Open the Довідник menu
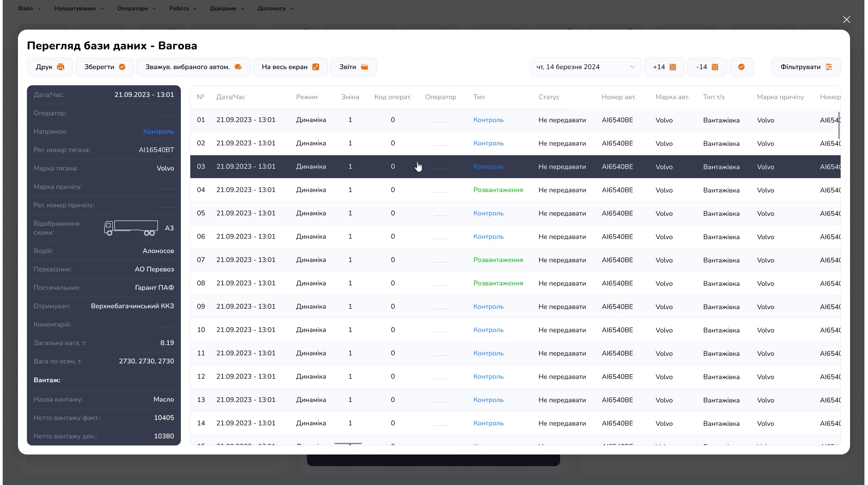 pos(227,8)
